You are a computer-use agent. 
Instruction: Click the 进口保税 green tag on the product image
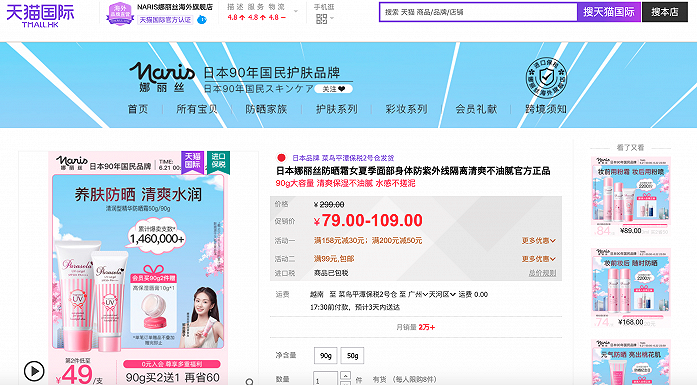tap(218, 162)
